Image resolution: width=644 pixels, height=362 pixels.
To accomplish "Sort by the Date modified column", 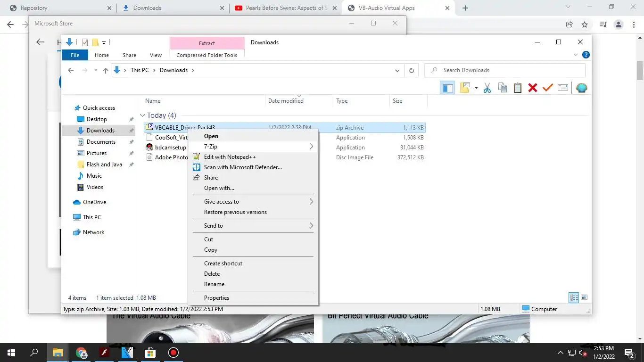I will click(x=299, y=101).
